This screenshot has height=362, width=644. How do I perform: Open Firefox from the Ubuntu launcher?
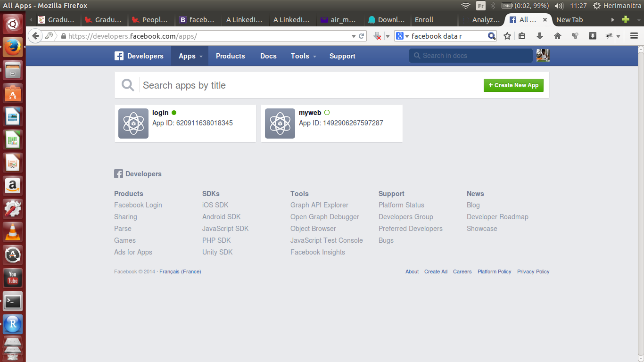13,47
